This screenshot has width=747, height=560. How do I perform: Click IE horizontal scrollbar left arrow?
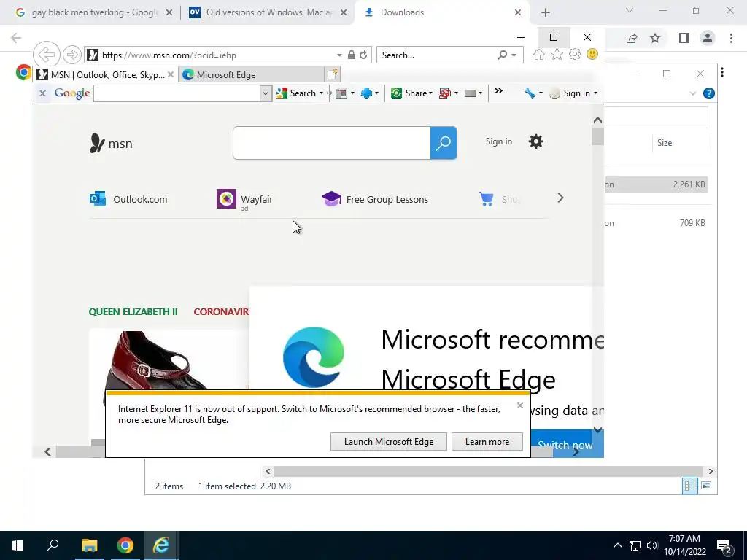click(47, 451)
